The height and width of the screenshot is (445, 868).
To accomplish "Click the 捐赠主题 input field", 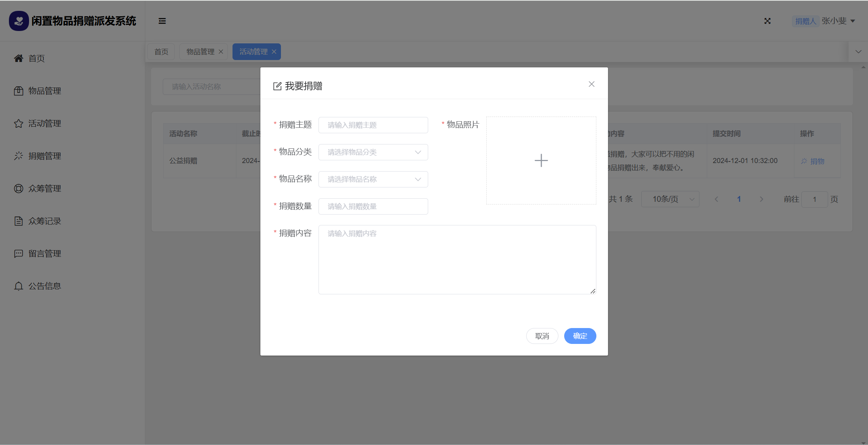I will (x=373, y=125).
